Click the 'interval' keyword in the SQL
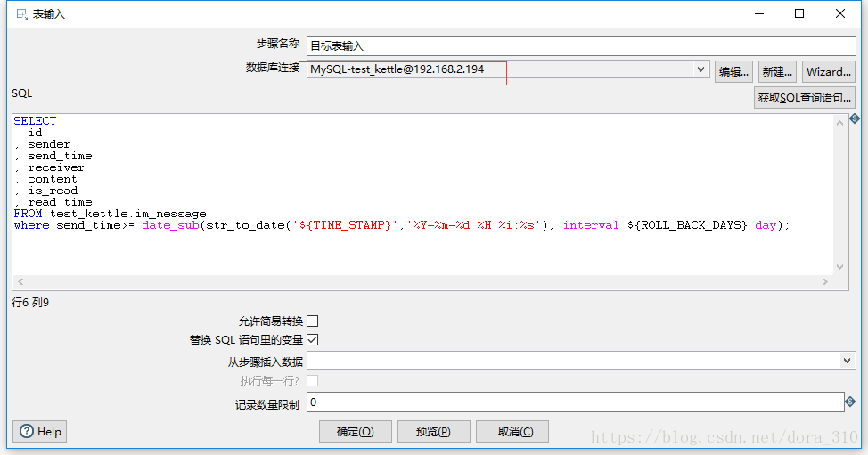 click(x=591, y=225)
